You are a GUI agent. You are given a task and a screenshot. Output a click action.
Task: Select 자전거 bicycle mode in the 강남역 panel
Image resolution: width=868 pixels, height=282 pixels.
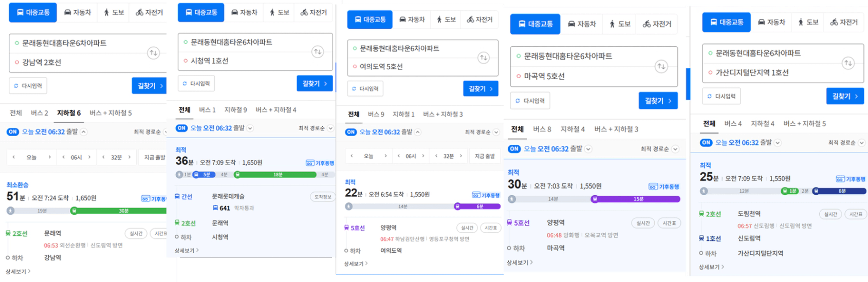149,12
